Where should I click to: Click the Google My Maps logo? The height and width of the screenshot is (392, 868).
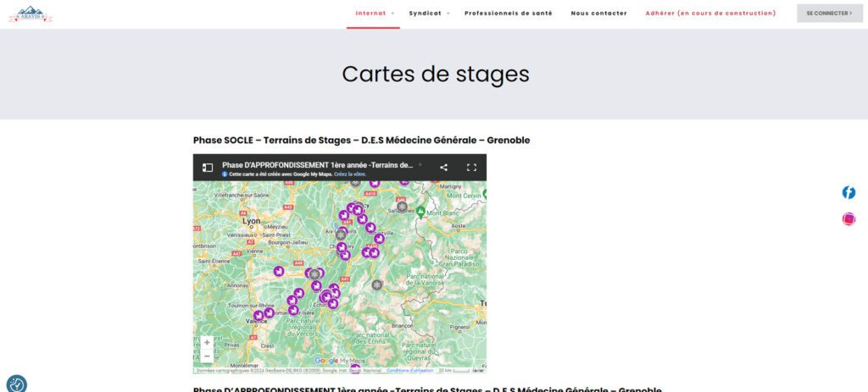(340, 361)
